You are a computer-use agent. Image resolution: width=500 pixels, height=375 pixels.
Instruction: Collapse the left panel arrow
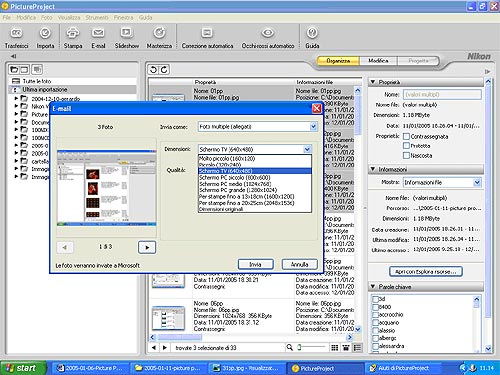tap(14, 56)
